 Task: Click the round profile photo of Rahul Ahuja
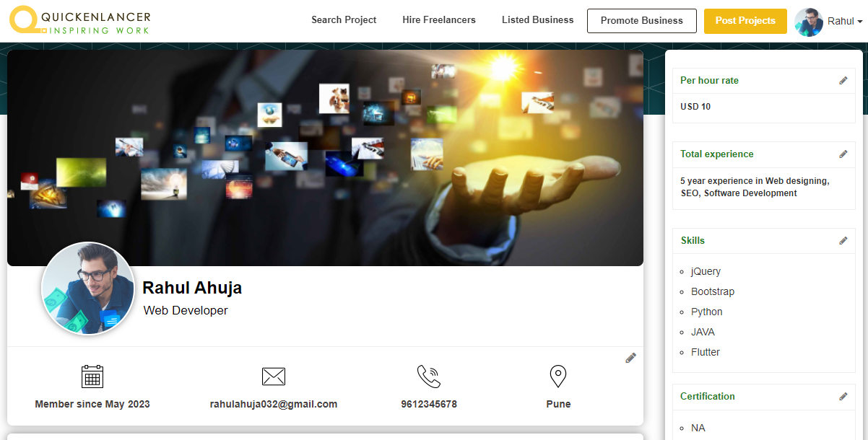pyautogui.click(x=88, y=289)
